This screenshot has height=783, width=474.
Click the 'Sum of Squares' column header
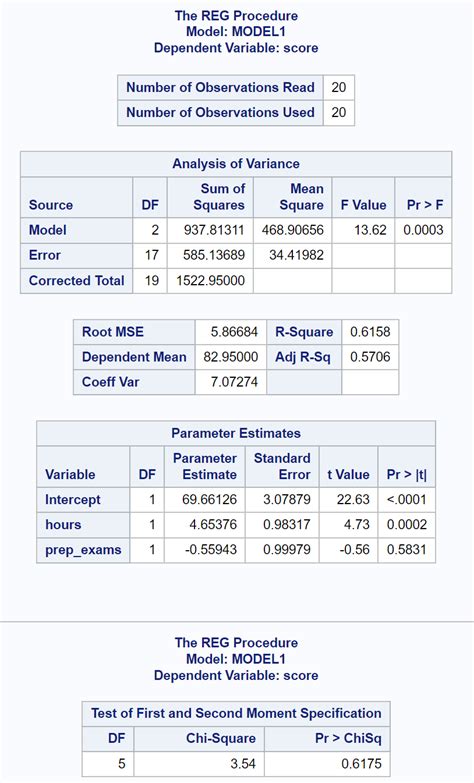point(219,197)
